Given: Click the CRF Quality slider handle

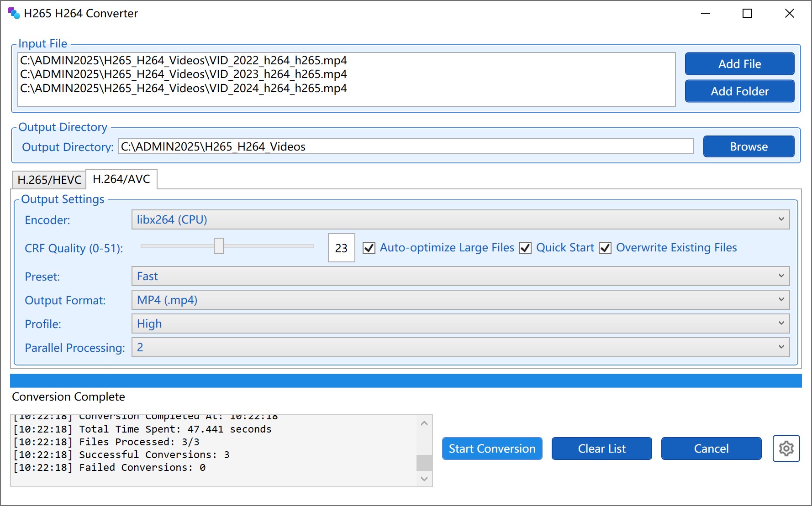Looking at the screenshot, I should [x=219, y=246].
